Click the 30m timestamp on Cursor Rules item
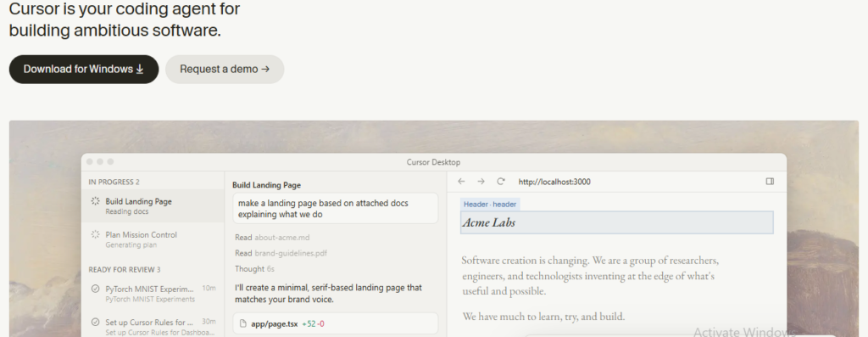868x337 pixels. click(x=209, y=322)
